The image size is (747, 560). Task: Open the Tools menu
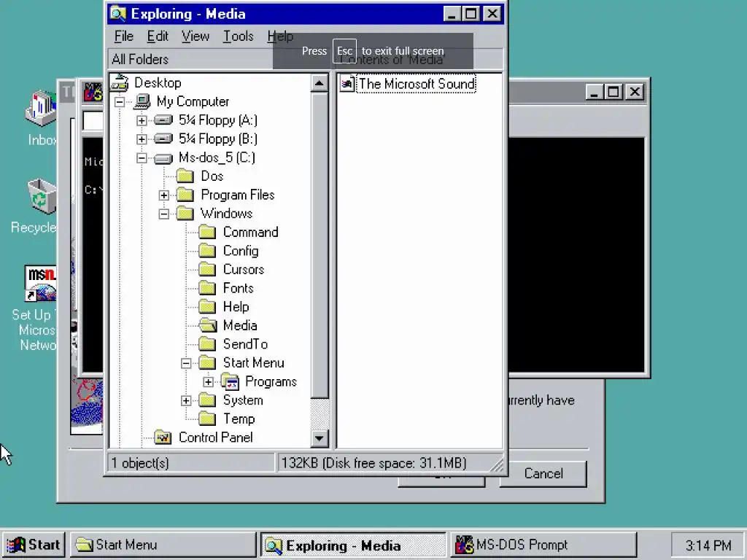coord(239,36)
